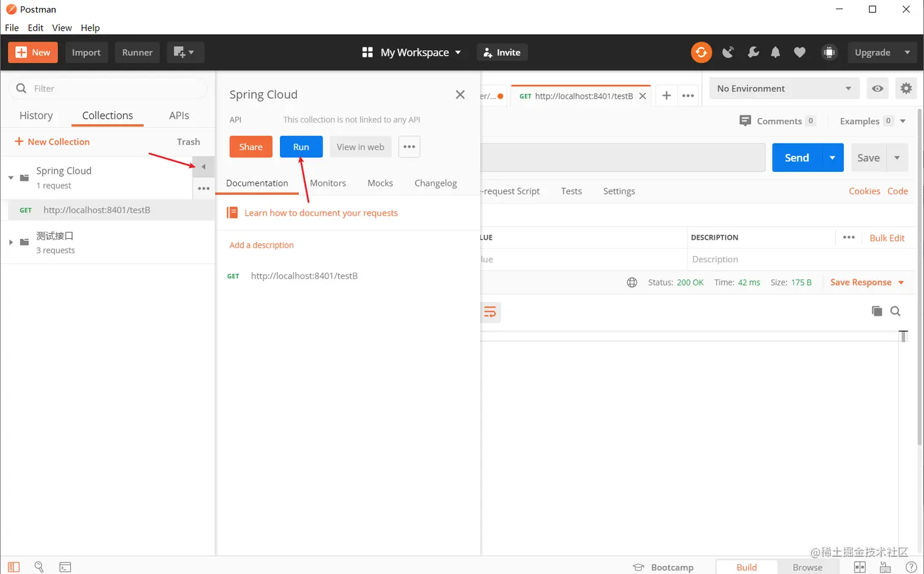
Task: Hide the sidebar with bottom-left icon
Action: coord(13,567)
